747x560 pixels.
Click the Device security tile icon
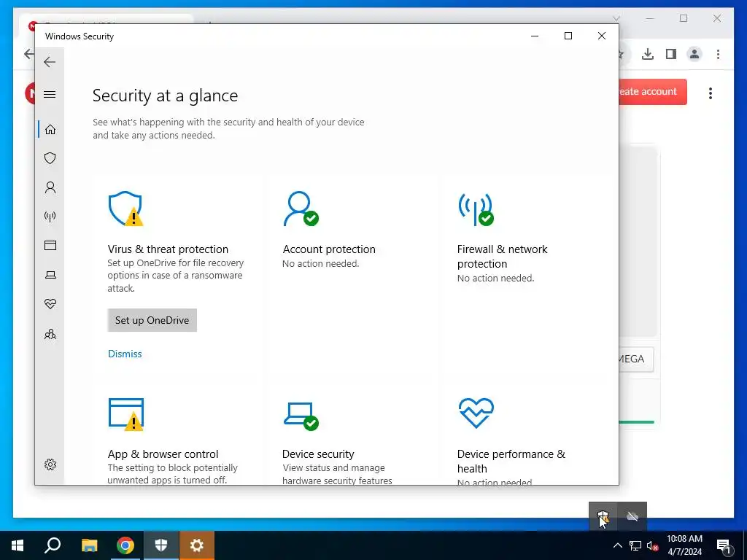(x=301, y=416)
